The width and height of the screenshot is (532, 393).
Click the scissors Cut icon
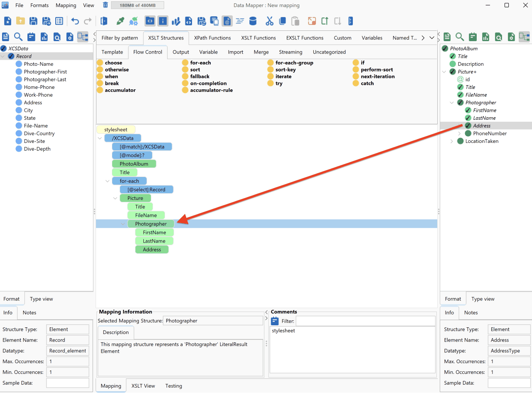pos(269,21)
